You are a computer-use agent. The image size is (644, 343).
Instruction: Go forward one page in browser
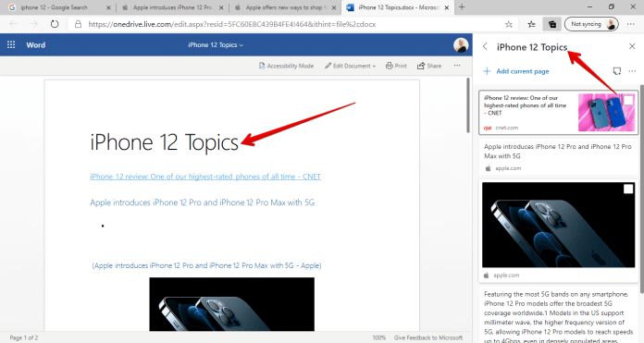tap(33, 24)
